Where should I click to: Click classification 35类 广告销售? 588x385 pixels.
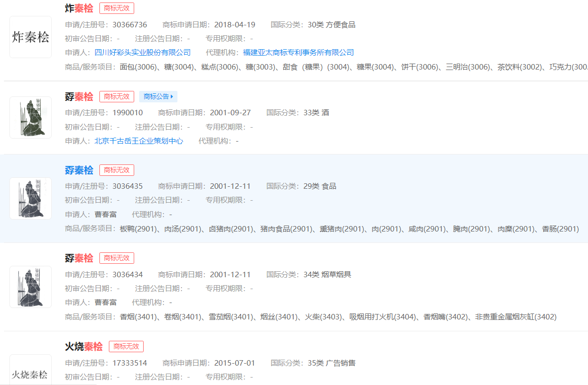[x=332, y=363]
